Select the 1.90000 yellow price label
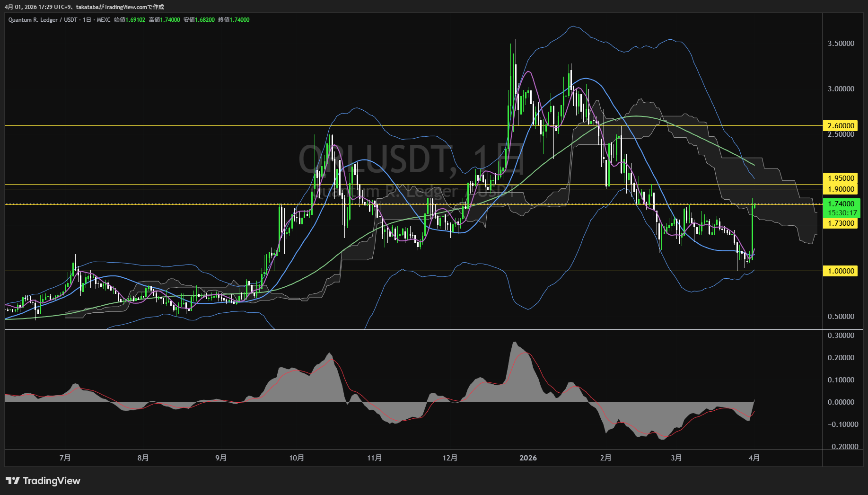The height and width of the screenshot is (495, 868). click(841, 189)
